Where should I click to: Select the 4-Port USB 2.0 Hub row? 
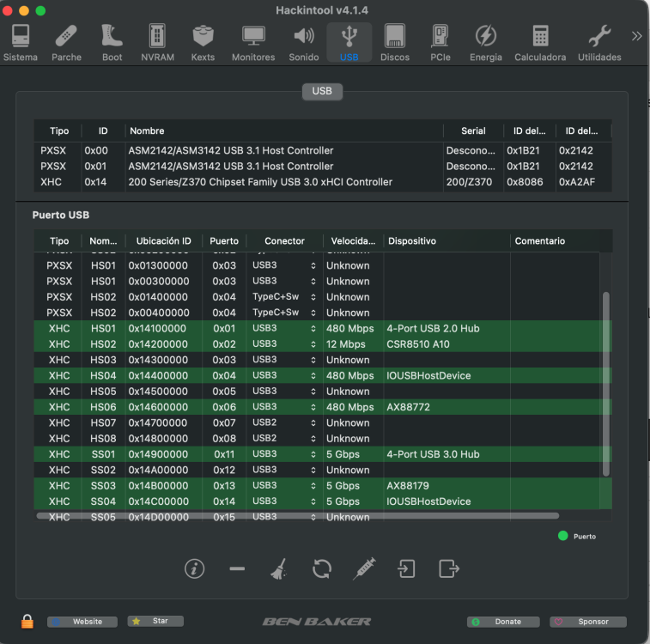click(x=323, y=328)
